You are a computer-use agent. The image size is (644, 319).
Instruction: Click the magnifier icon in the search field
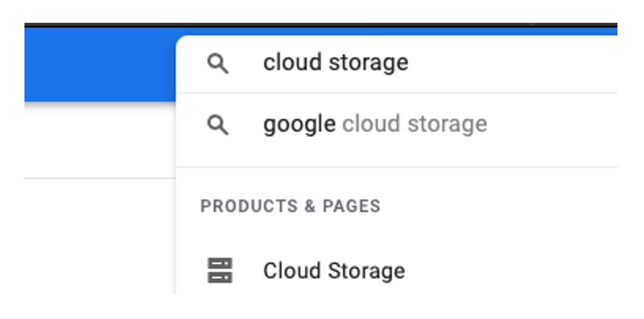coord(218,64)
